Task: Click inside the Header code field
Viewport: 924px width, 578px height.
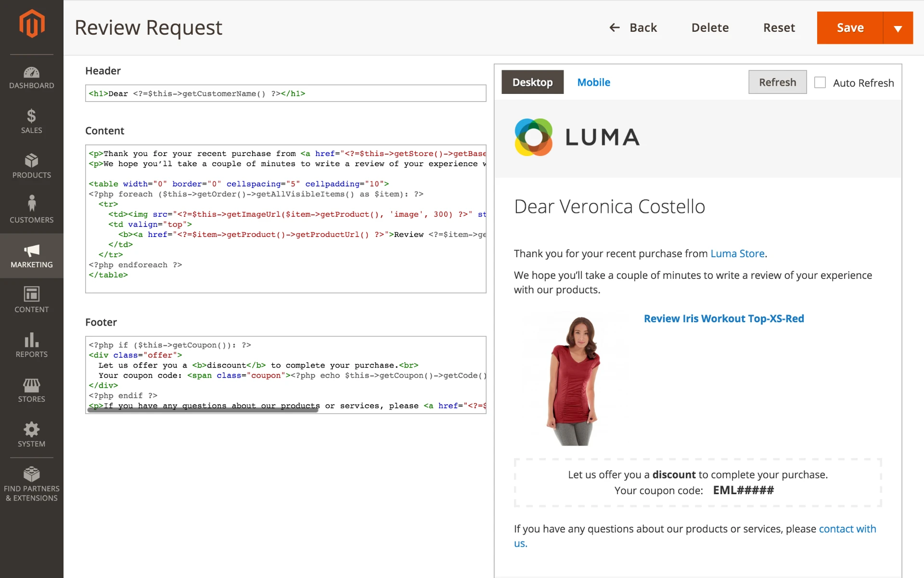Action: (285, 93)
